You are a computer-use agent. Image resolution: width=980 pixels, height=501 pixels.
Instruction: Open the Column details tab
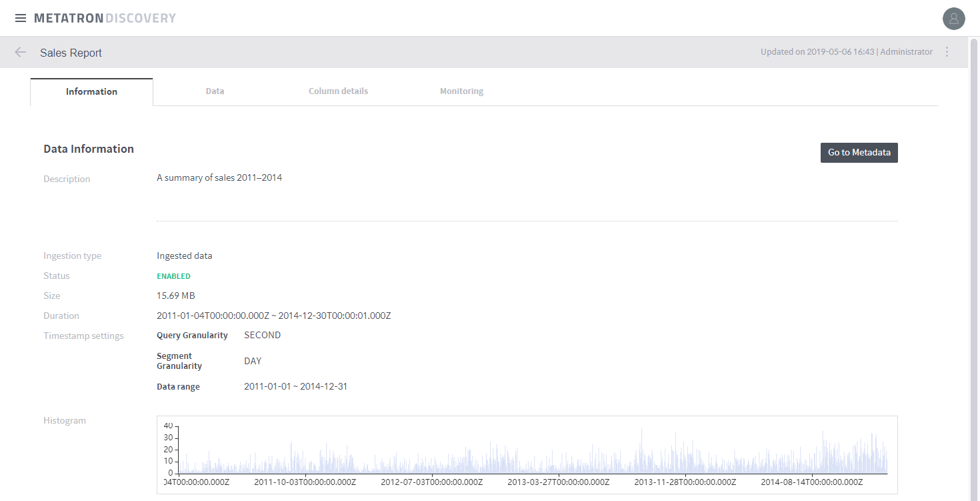(x=338, y=91)
